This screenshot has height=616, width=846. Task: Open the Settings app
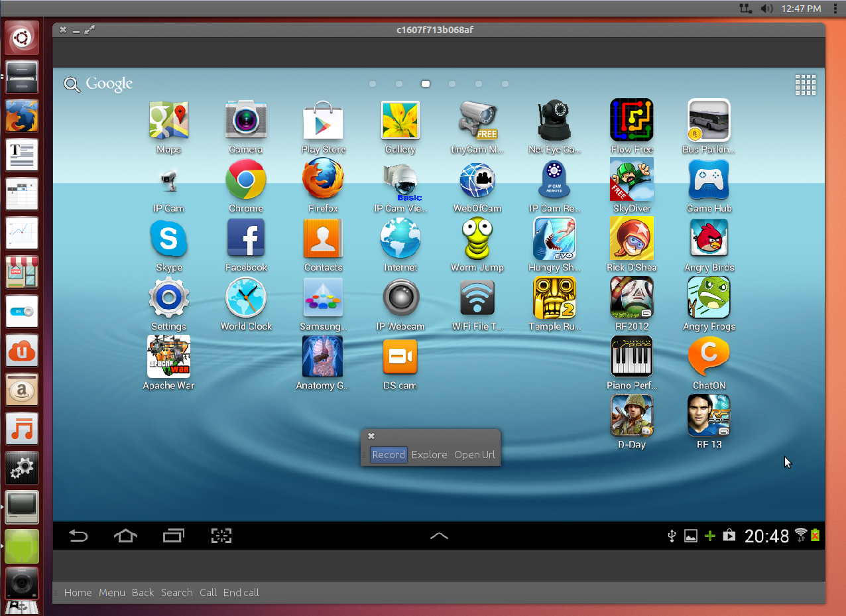[168, 298]
